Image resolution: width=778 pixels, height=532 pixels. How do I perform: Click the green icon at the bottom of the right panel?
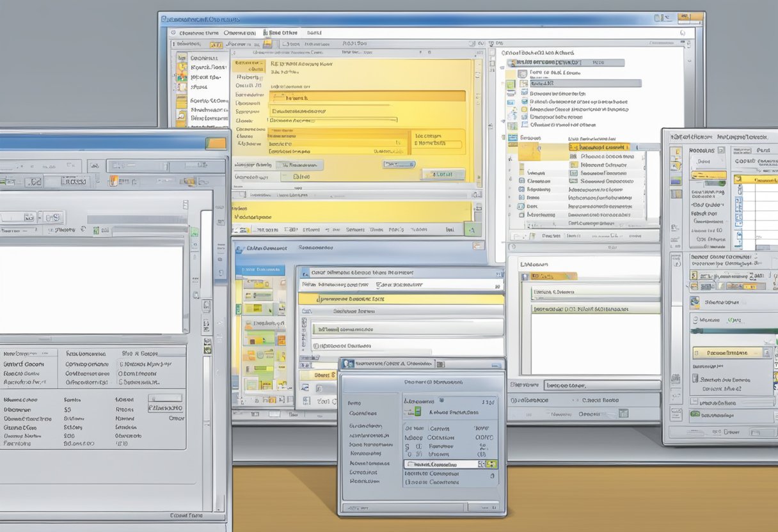coord(695,414)
